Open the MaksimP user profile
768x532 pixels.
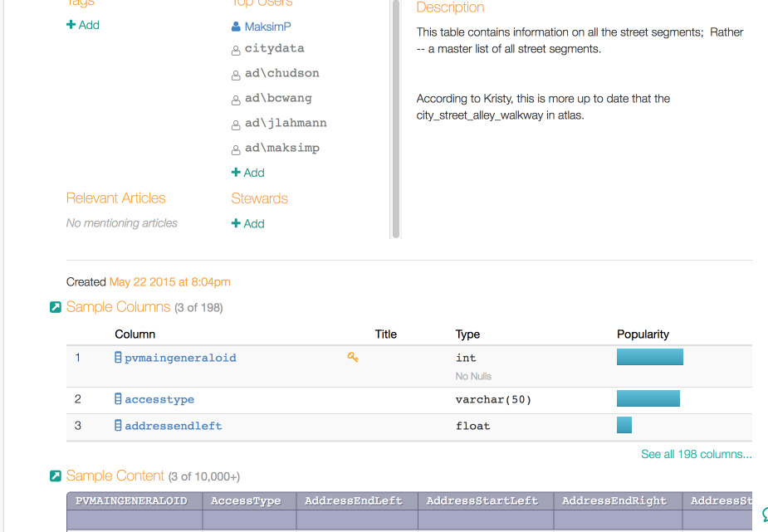click(x=267, y=27)
